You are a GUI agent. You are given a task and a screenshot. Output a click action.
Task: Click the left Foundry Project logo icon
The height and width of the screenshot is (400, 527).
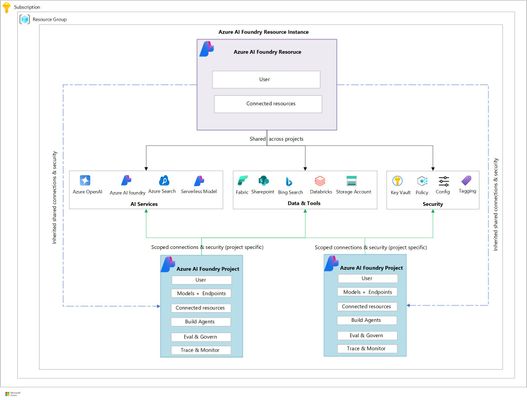[x=168, y=265]
